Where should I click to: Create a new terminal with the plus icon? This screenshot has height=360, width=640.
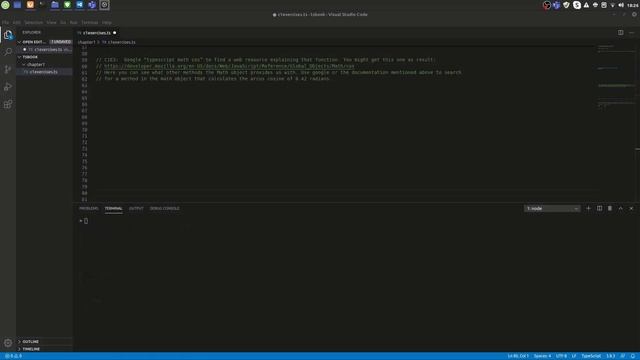588,209
